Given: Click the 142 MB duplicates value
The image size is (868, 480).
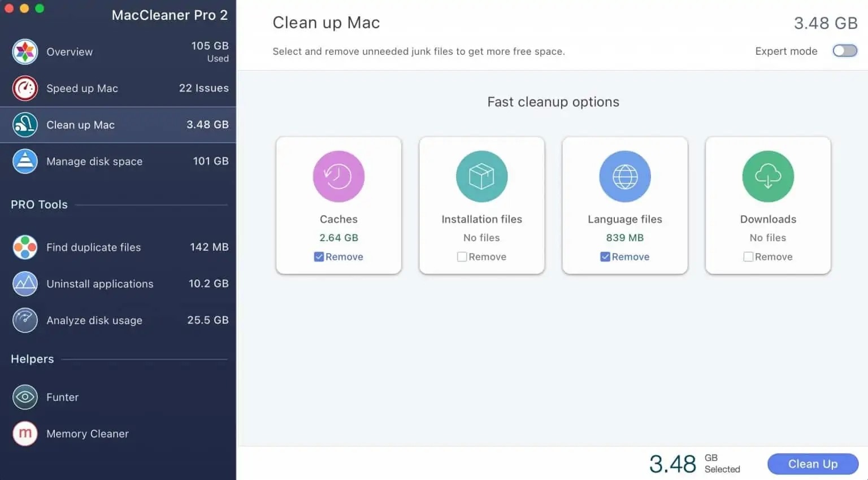Looking at the screenshot, I should pyautogui.click(x=209, y=247).
